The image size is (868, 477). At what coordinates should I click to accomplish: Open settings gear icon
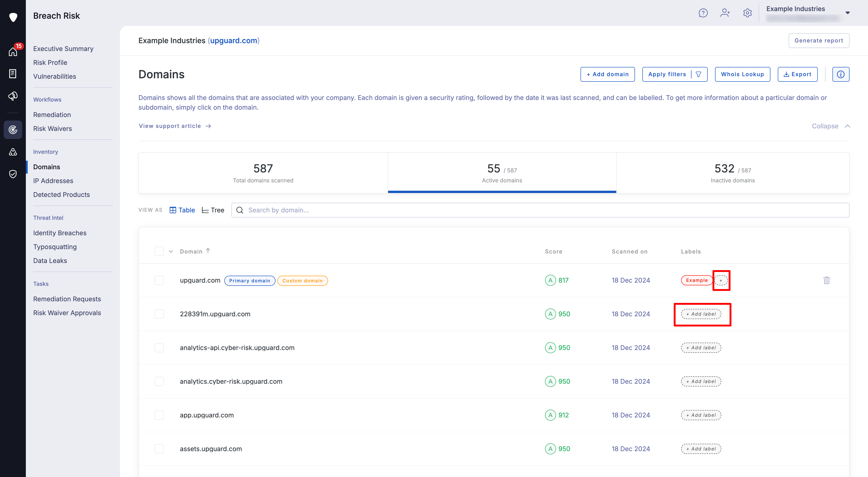coord(747,13)
